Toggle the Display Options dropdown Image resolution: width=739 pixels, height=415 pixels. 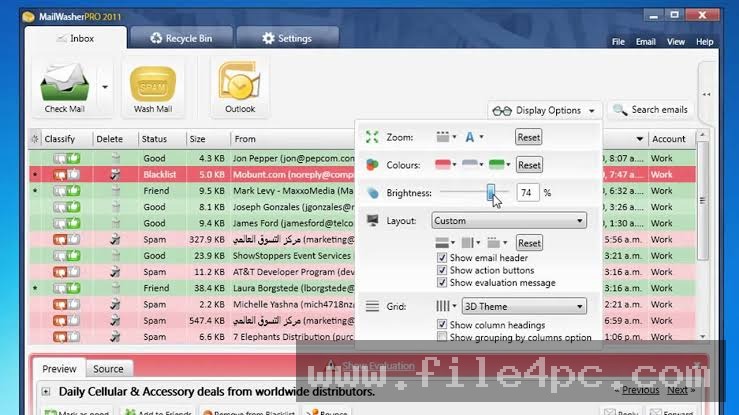(x=544, y=111)
